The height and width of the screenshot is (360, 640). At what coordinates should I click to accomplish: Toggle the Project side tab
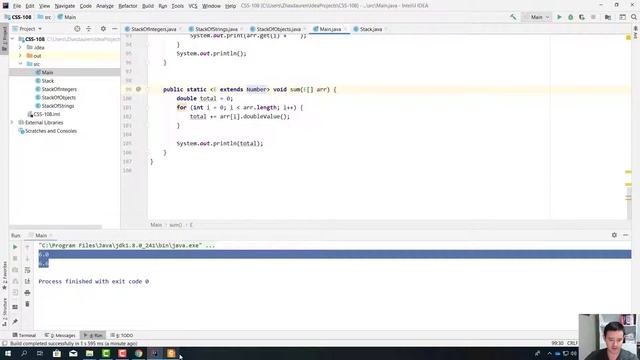click(x=4, y=39)
